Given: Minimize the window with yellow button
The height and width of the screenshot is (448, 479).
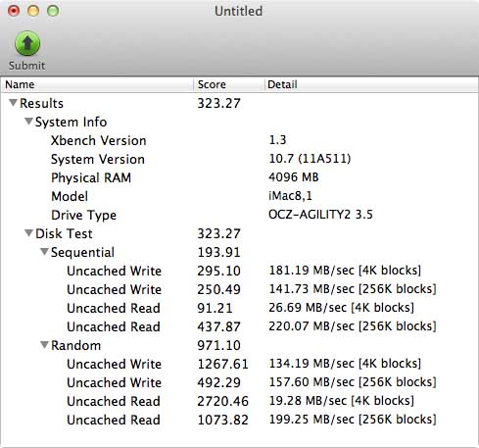Looking at the screenshot, I should tap(33, 11).
